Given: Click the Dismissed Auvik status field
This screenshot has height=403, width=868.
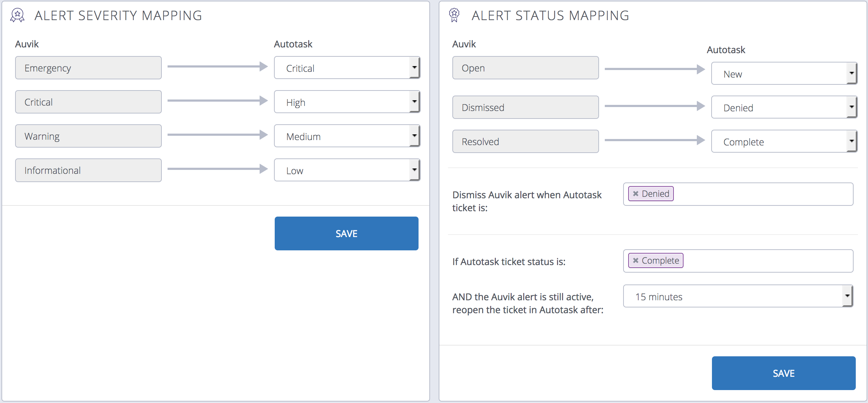Looking at the screenshot, I should (526, 107).
